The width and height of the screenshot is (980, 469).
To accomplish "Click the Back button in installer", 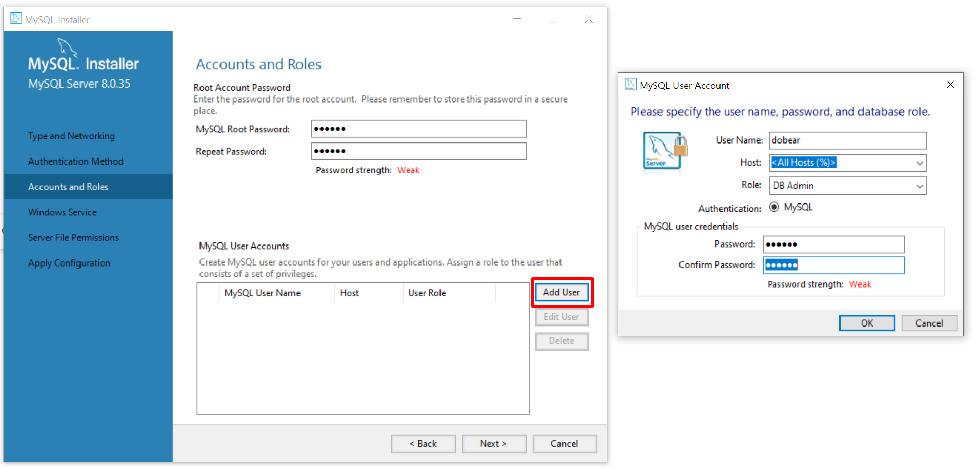I will 423,444.
